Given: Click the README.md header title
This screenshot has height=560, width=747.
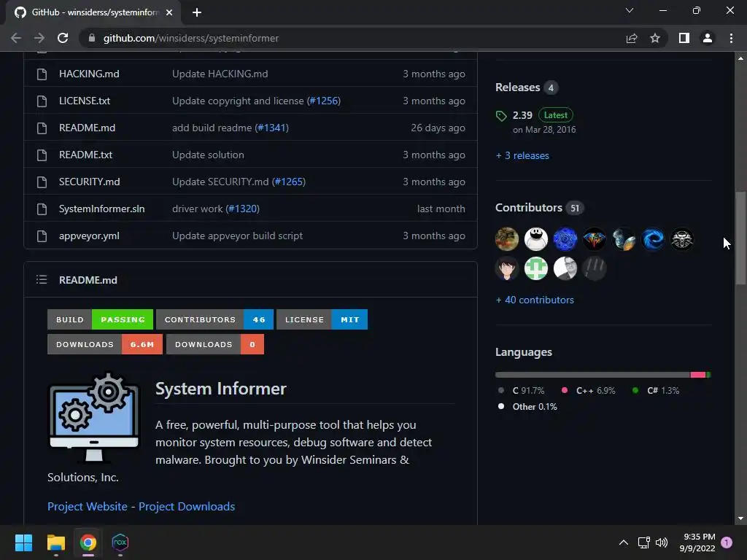Looking at the screenshot, I should [88, 280].
